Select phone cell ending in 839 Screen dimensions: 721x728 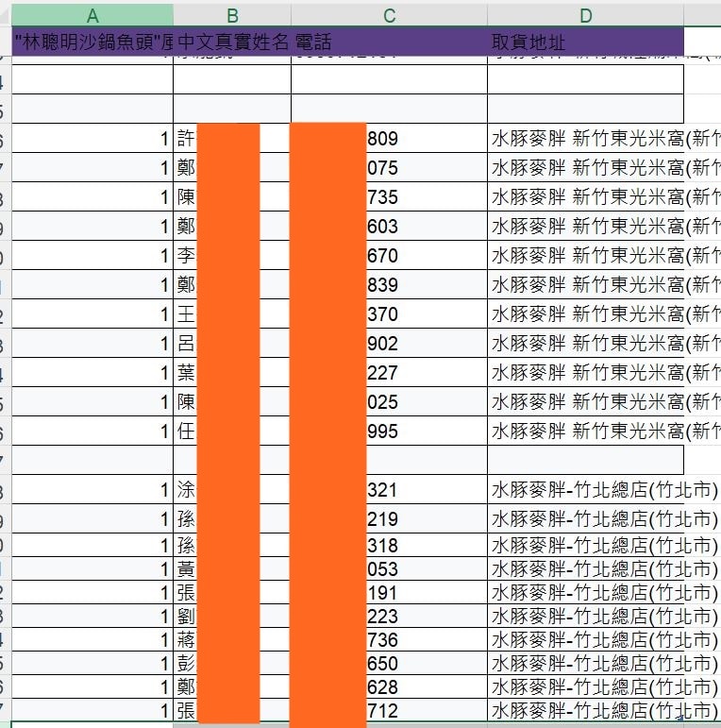coord(389,284)
